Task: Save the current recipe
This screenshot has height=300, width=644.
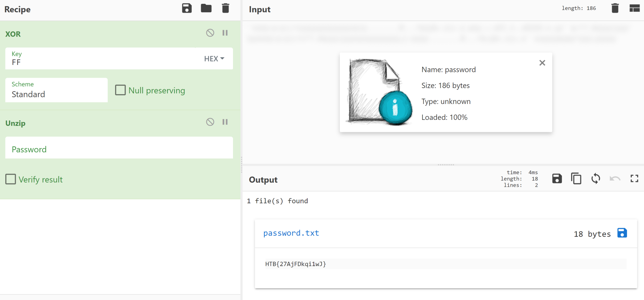Action: pyautogui.click(x=187, y=8)
